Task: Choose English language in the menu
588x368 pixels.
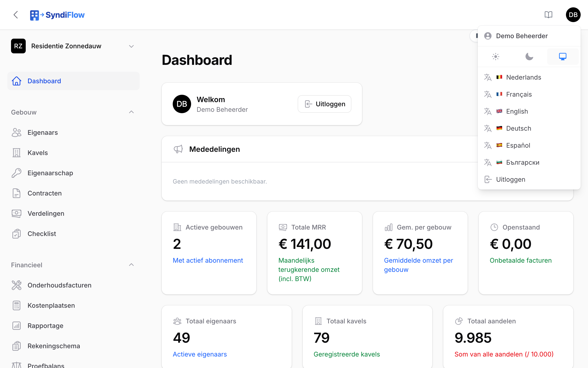Action: [x=529, y=112]
